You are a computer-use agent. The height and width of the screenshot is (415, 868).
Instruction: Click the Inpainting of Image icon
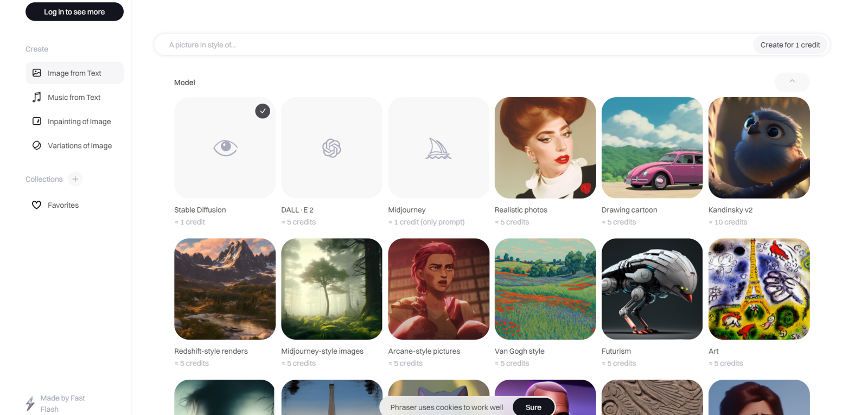point(37,121)
